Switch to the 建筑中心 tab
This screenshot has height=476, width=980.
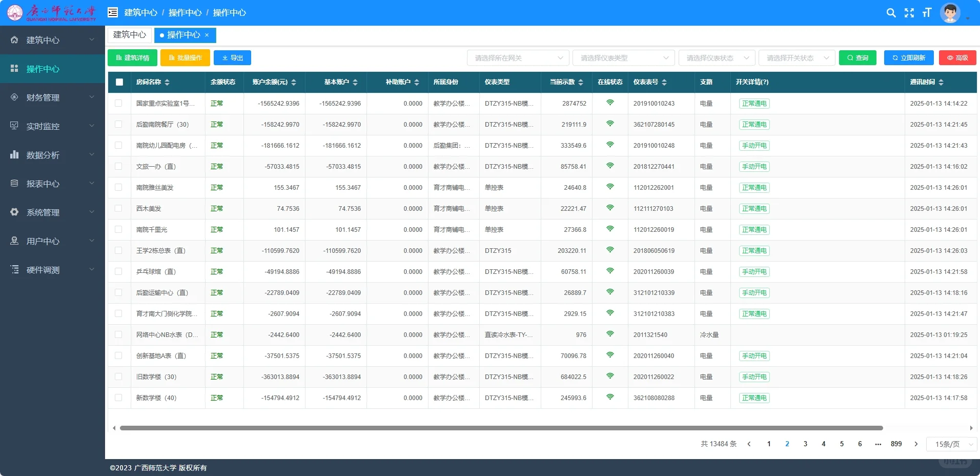(x=130, y=35)
